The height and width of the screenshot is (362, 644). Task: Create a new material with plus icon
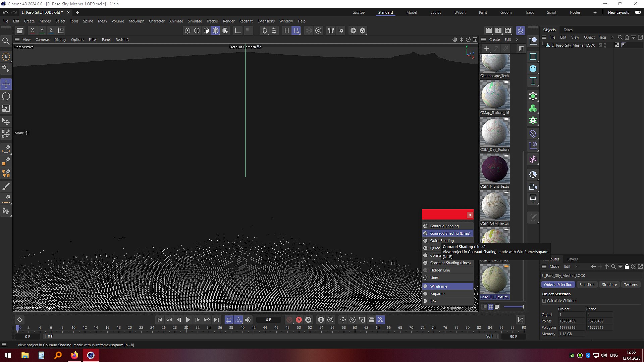tap(487, 49)
